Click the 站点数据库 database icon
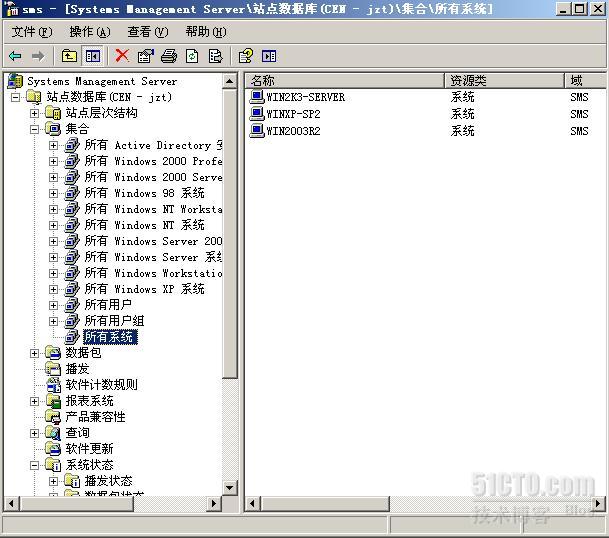The image size is (609, 538). click(34, 97)
